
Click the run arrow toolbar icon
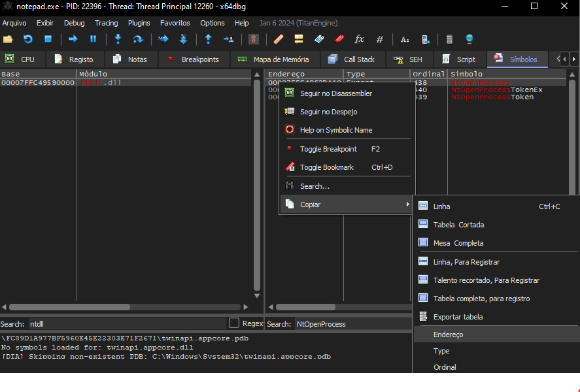[x=73, y=39]
